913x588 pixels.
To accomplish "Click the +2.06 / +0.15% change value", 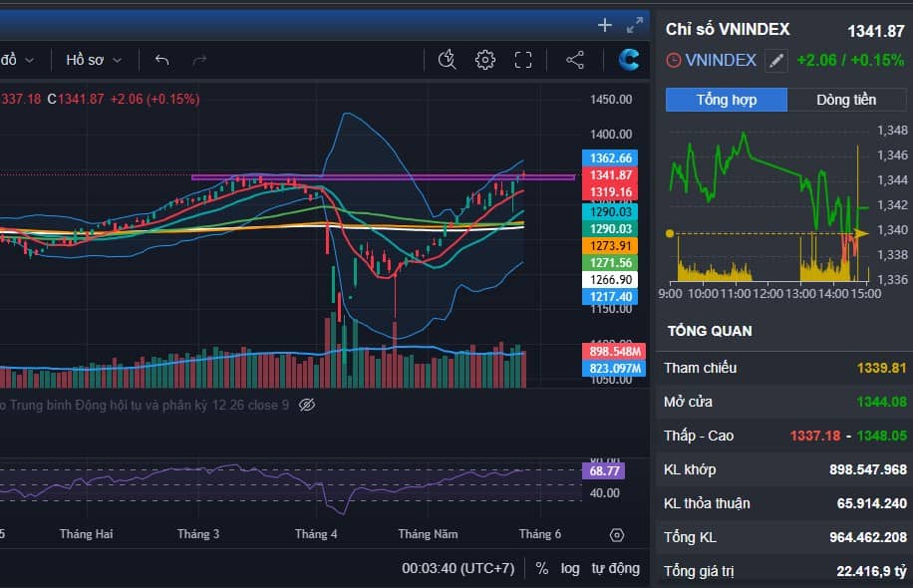I will coord(850,60).
